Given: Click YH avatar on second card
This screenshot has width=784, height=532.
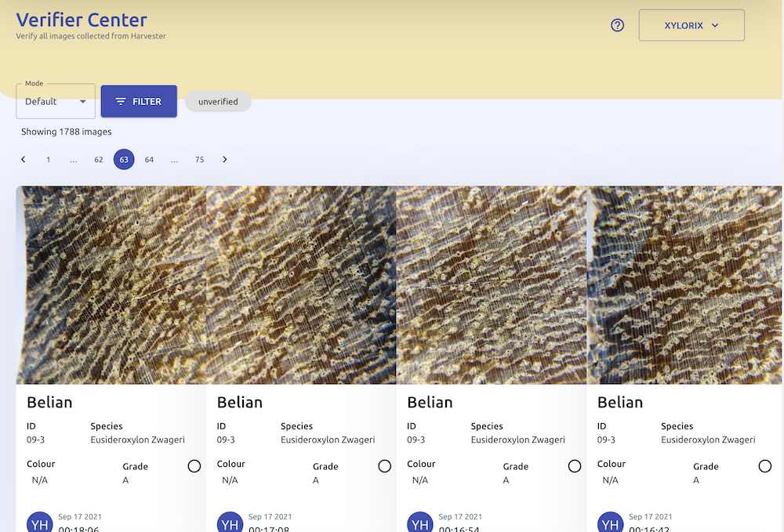Looking at the screenshot, I should (x=230, y=523).
